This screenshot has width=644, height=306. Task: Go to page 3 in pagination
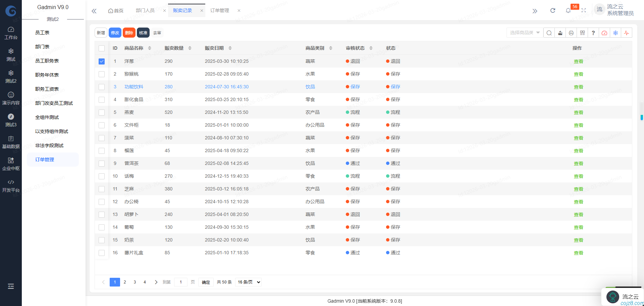tap(135, 282)
